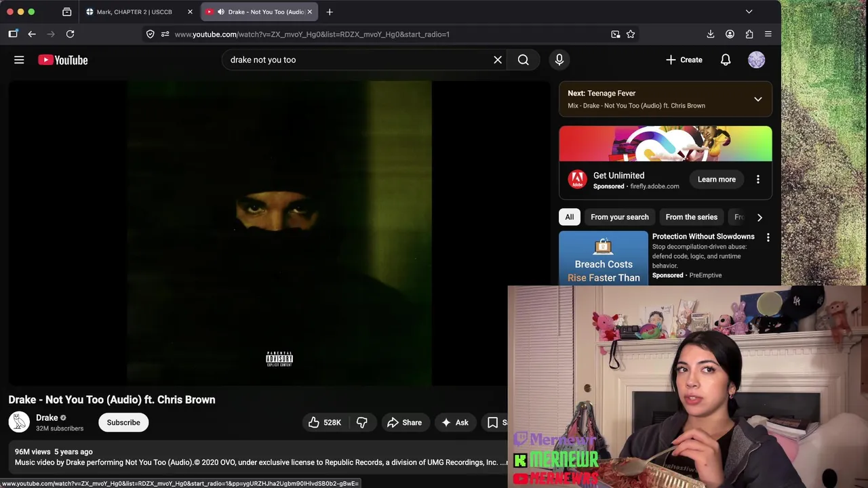Open the Next: Teenage Fever playlist header

click(x=665, y=99)
